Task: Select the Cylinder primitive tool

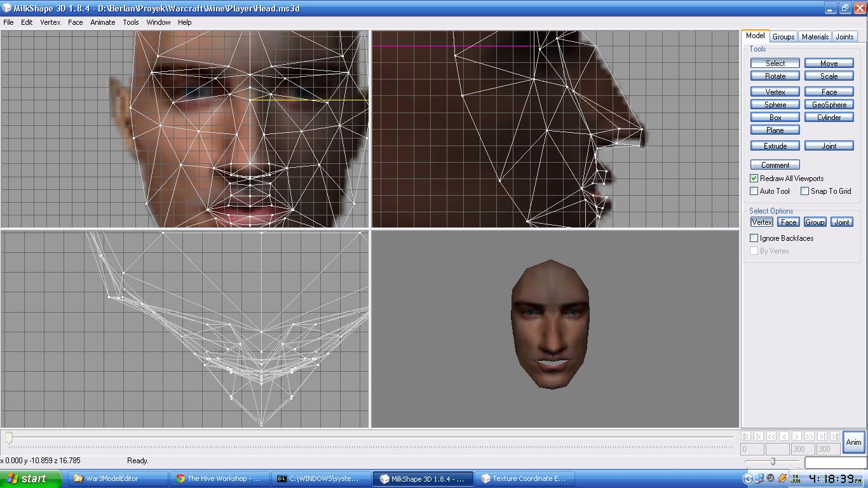Action: [x=829, y=117]
